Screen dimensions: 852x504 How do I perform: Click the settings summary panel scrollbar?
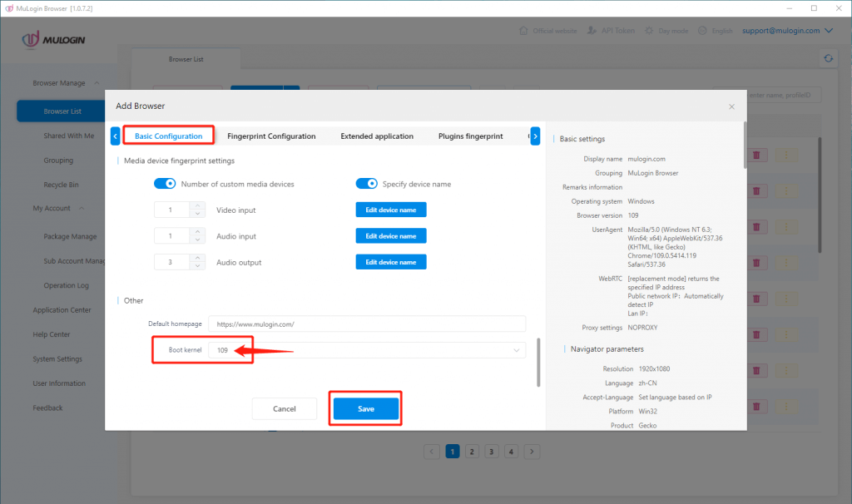pos(745,145)
